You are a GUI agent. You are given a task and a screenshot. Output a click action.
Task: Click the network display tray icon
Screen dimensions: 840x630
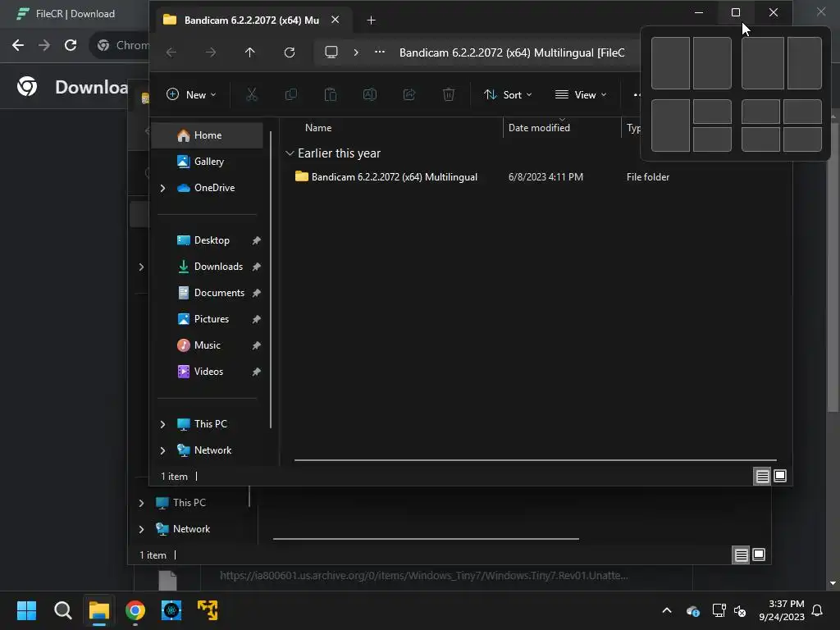tap(719, 610)
